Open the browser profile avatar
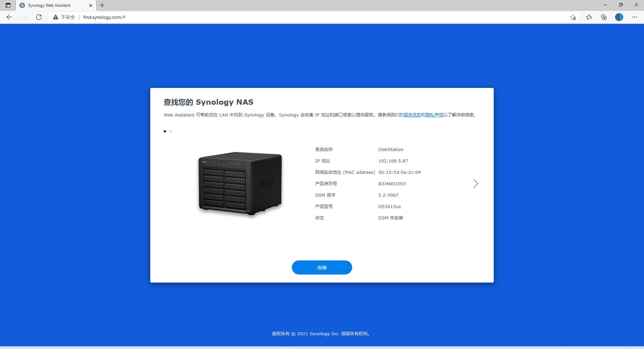This screenshot has width=644, height=349. click(x=619, y=17)
